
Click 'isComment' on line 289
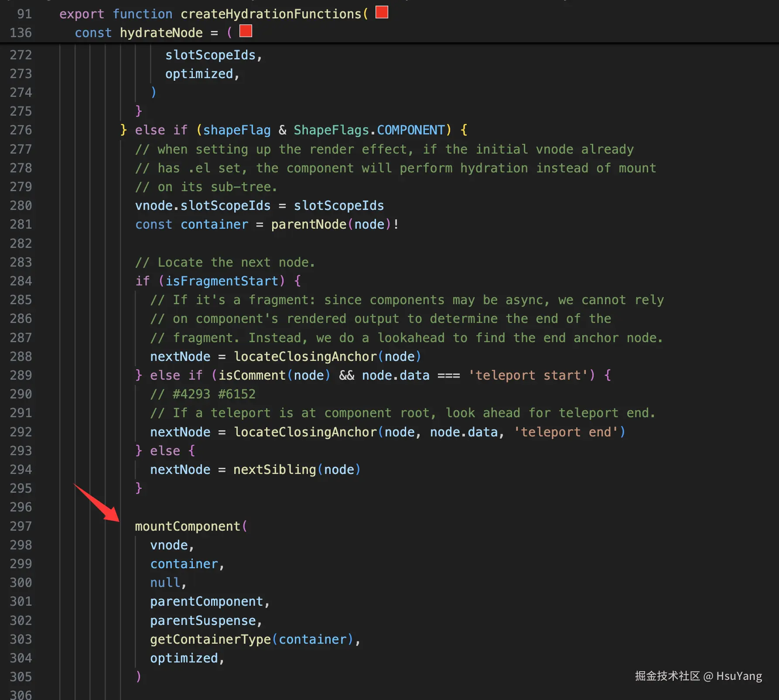252,375
